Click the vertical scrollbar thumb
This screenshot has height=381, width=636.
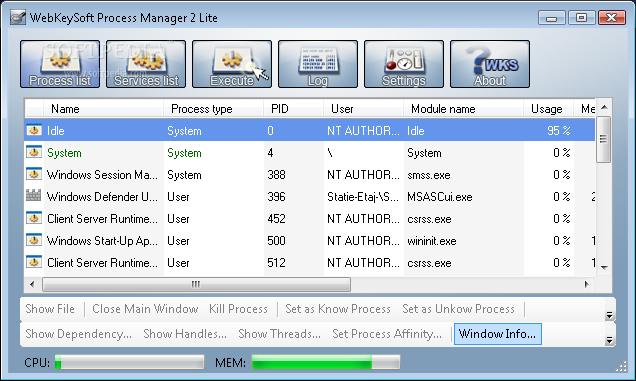[x=604, y=139]
